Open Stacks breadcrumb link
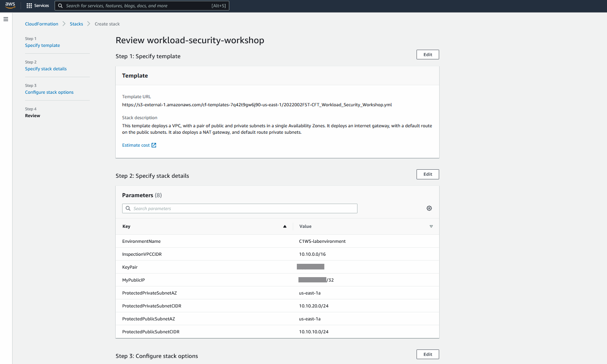The image size is (607, 364). [x=76, y=24]
